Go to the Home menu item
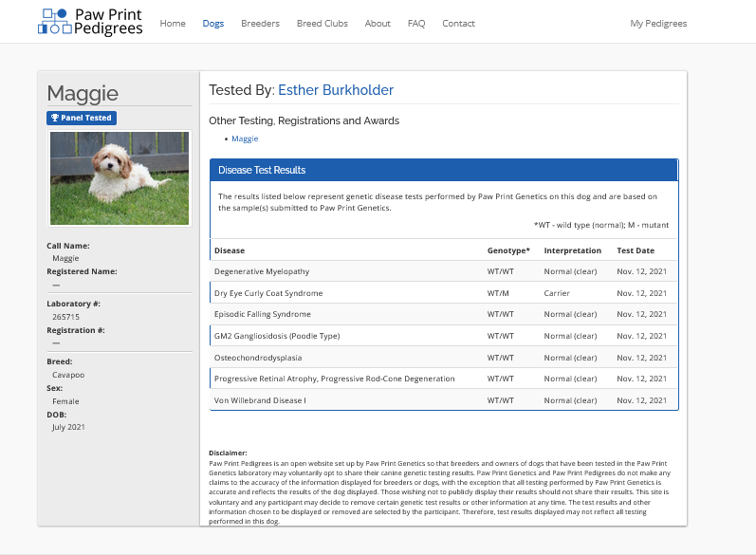The width and height of the screenshot is (756, 555). [x=173, y=24]
